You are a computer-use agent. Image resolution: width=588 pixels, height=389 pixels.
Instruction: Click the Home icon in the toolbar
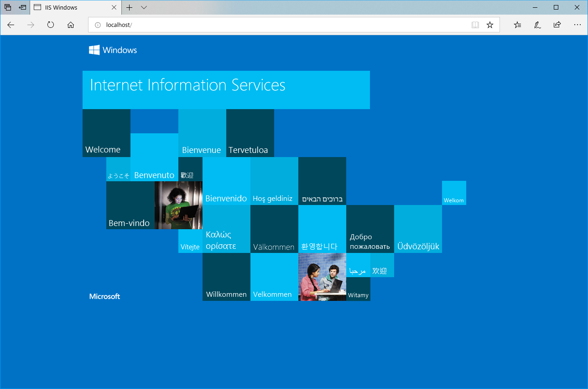pyautogui.click(x=70, y=25)
